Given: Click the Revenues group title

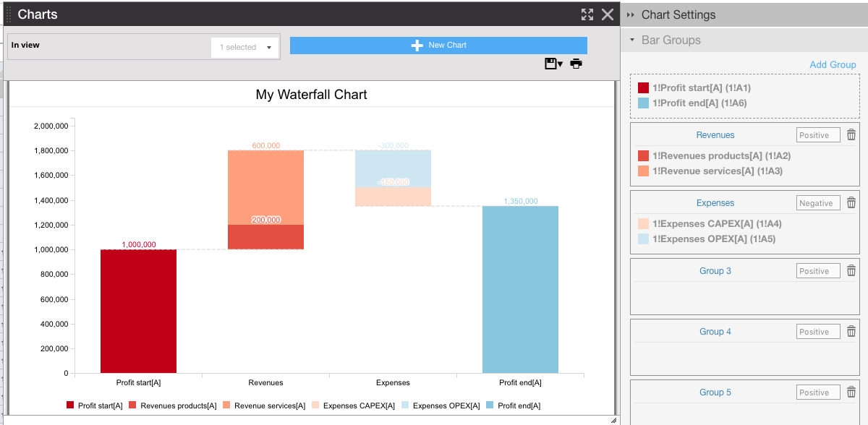Looking at the screenshot, I should (x=715, y=135).
